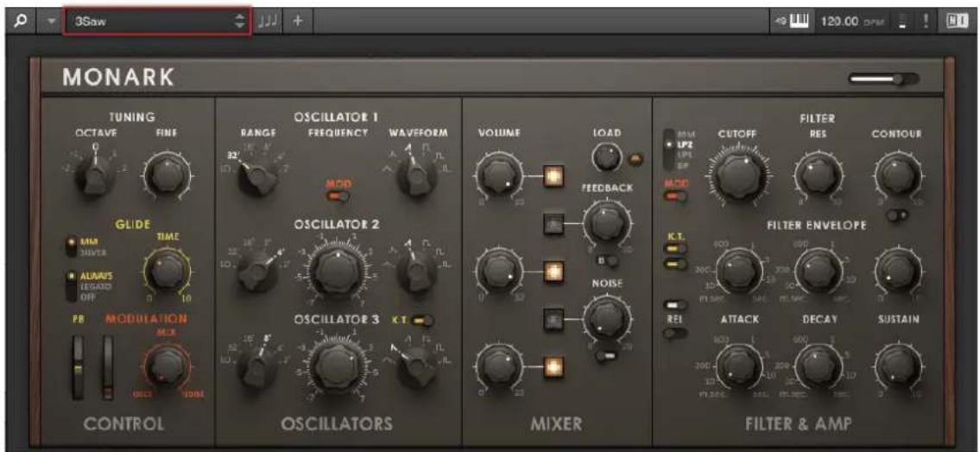Screen dimensions: 980x452
Task: Click the up/down arrows in 3Saw preset field
Action: click(240, 22)
